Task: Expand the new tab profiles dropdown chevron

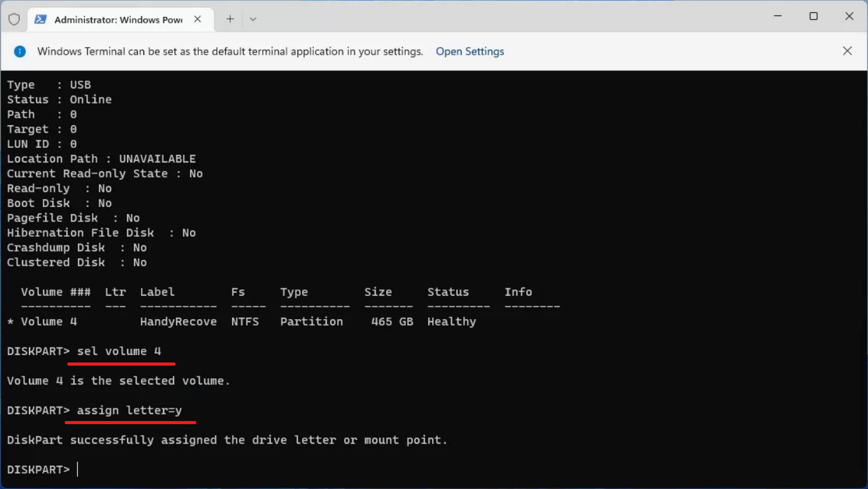Action: tap(253, 20)
